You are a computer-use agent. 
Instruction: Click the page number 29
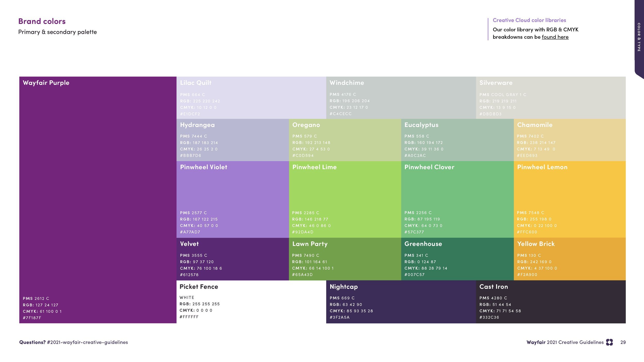click(623, 342)
